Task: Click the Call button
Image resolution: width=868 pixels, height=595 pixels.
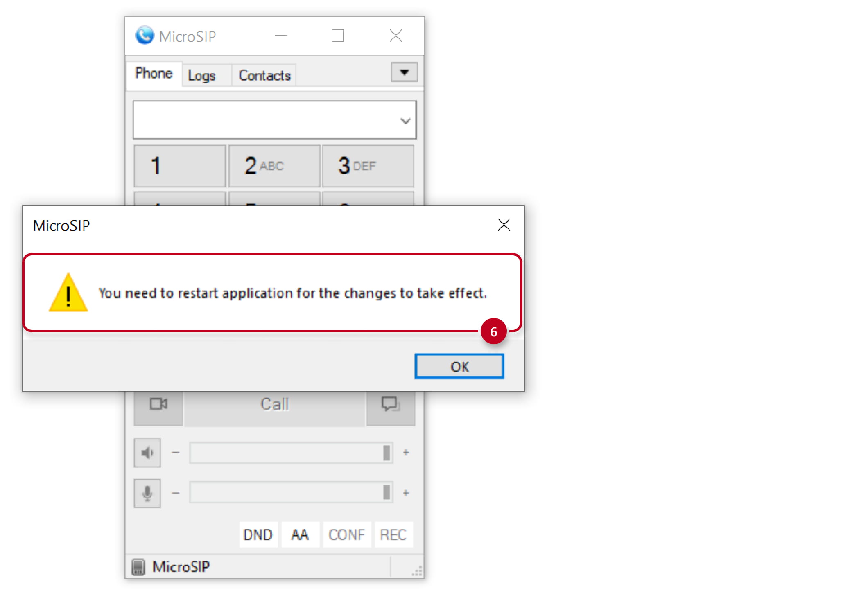Action: point(275,408)
